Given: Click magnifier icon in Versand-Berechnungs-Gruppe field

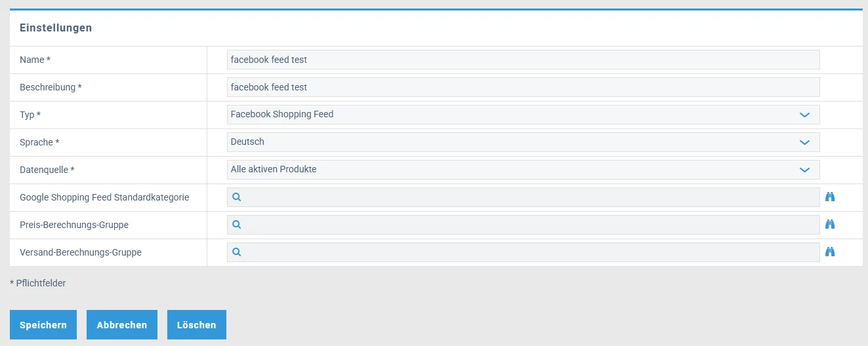Looking at the screenshot, I should 237,252.
